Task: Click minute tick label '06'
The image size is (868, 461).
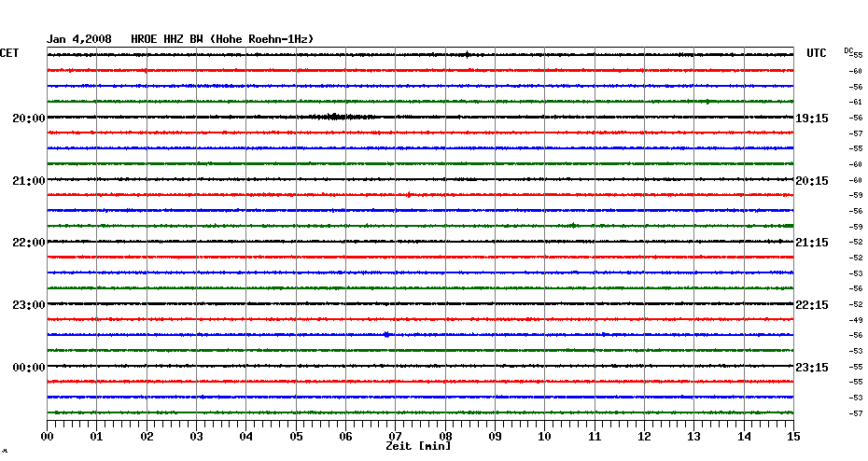Action: [x=345, y=437]
